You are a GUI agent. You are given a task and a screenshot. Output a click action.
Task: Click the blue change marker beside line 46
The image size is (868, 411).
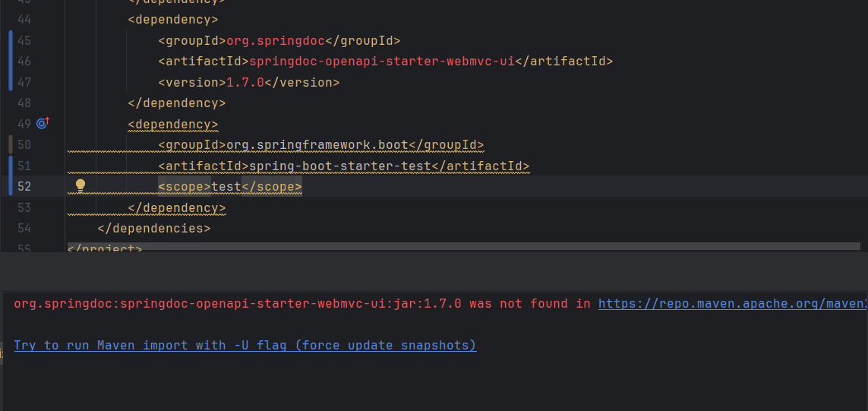pos(10,61)
